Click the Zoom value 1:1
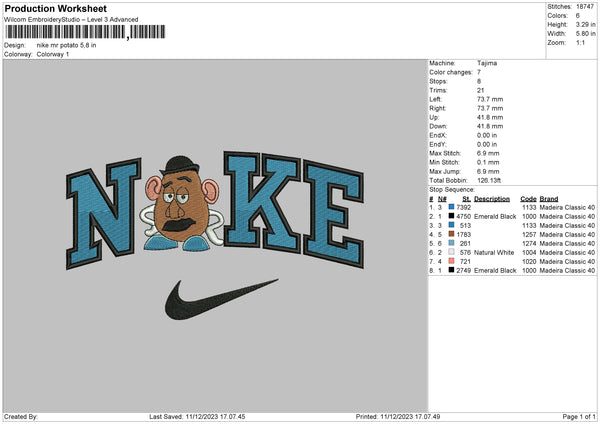The height and width of the screenshot is (424, 600). 580,42
